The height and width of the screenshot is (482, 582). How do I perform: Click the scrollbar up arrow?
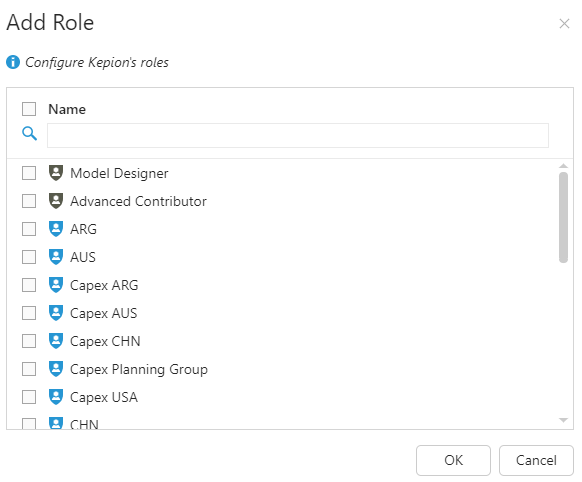563,166
